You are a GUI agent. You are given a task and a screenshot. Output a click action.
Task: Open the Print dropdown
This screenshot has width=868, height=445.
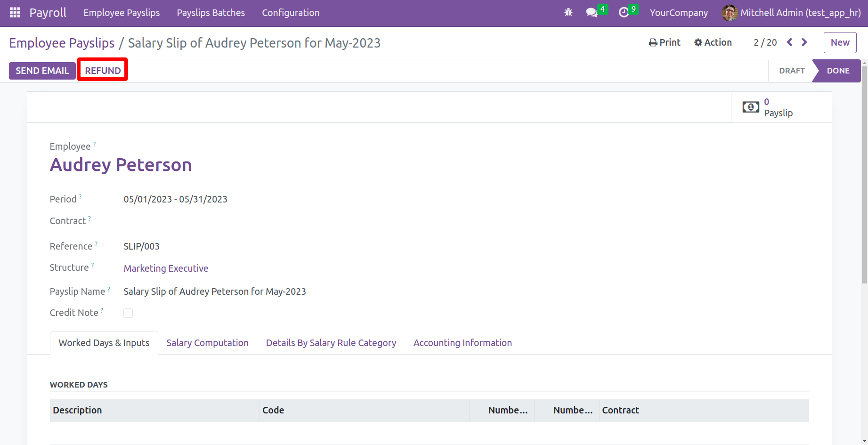point(665,42)
